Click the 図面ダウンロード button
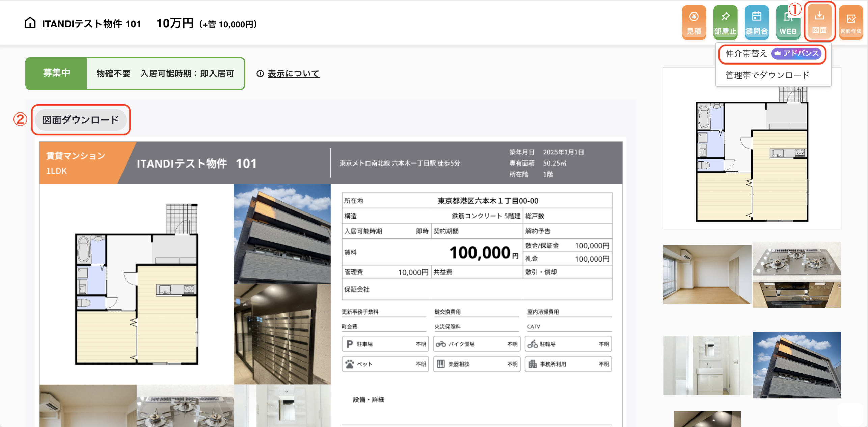 pyautogui.click(x=81, y=120)
